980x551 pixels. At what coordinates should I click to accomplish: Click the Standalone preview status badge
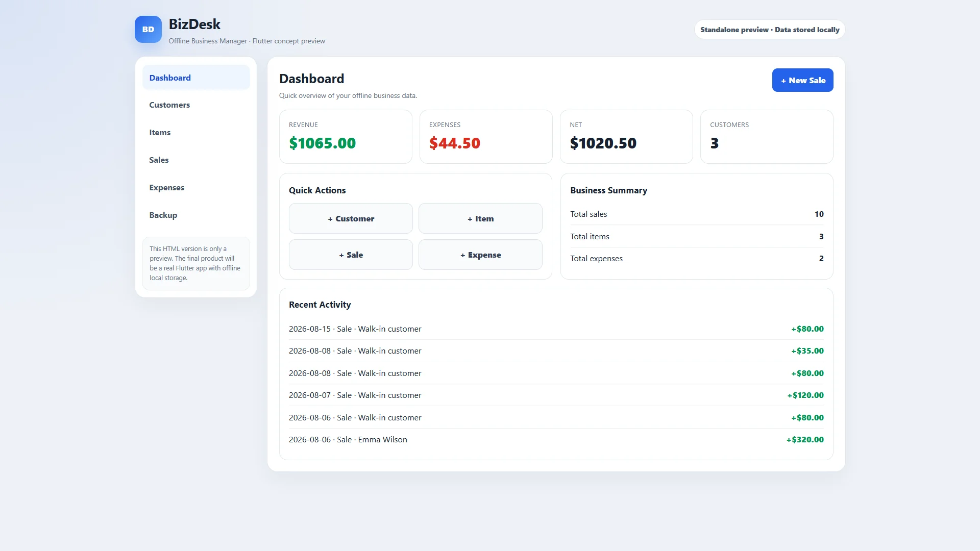click(770, 30)
